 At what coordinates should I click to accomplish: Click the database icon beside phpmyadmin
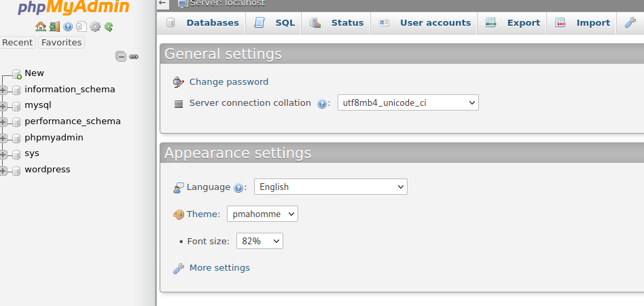coord(16,138)
